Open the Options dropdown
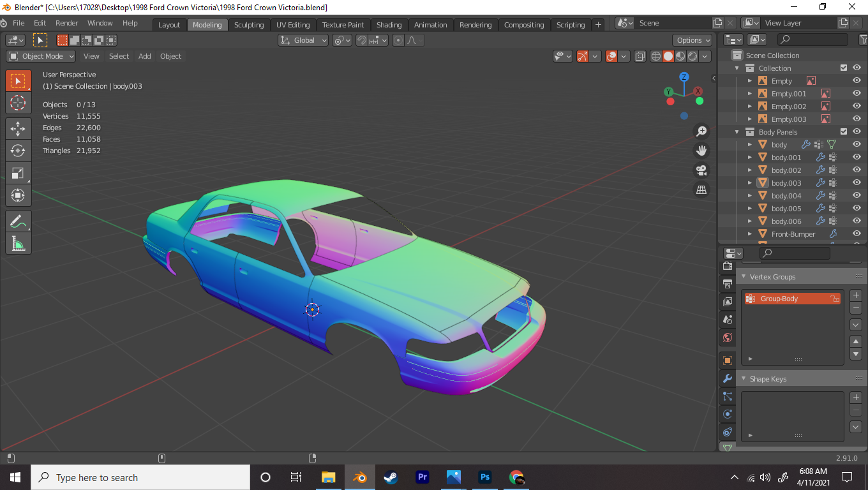The image size is (868, 490). pos(692,40)
